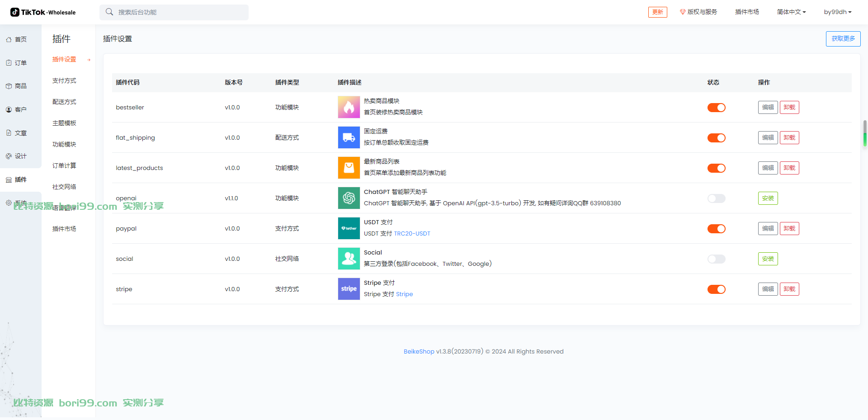
Task: Click the diamond icon beside 版权与服务
Action: pos(683,12)
